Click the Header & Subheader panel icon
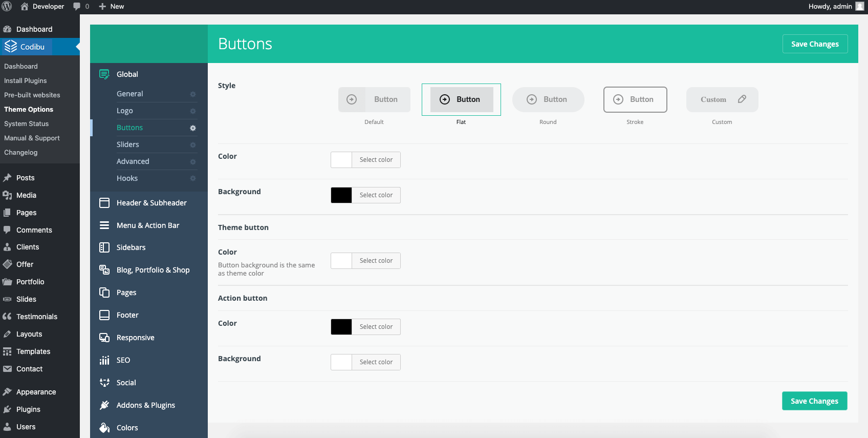The height and width of the screenshot is (438, 868). (104, 203)
